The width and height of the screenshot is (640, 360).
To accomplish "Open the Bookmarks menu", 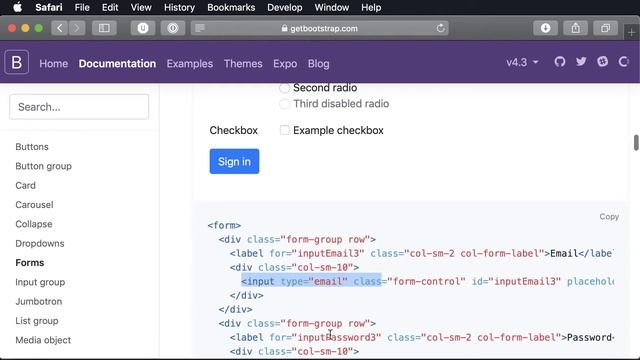I will (231, 7).
